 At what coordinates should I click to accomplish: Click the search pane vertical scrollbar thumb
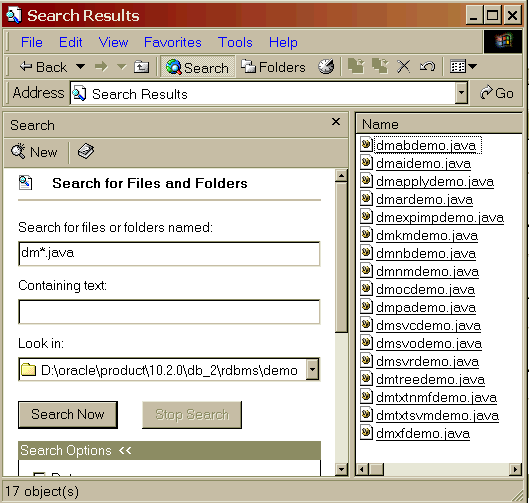(x=341, y=257)
